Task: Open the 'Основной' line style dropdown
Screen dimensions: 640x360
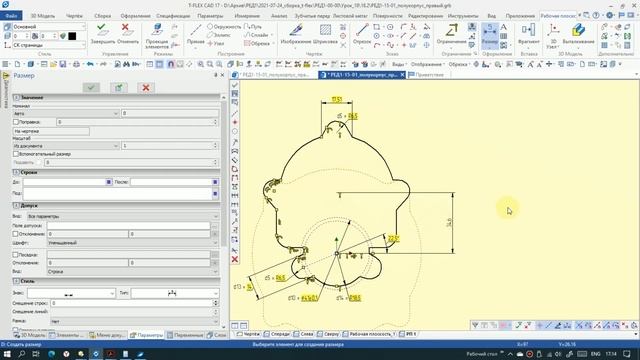Action: click(x=49, y=27)
